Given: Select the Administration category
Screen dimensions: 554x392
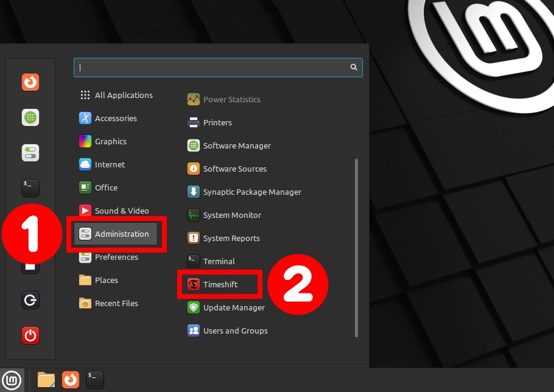Looking at the screenshot, I should point(116,234).
